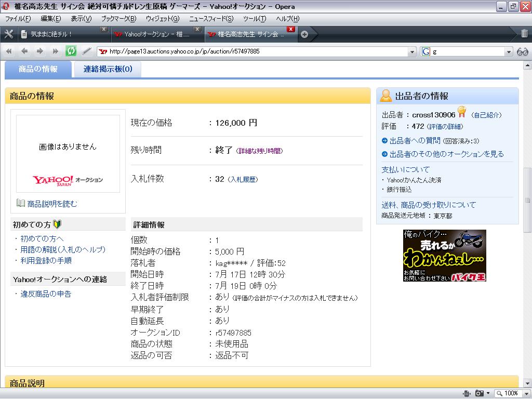
Task: Click the 画像はありません image placeholder
Action: 68,154
